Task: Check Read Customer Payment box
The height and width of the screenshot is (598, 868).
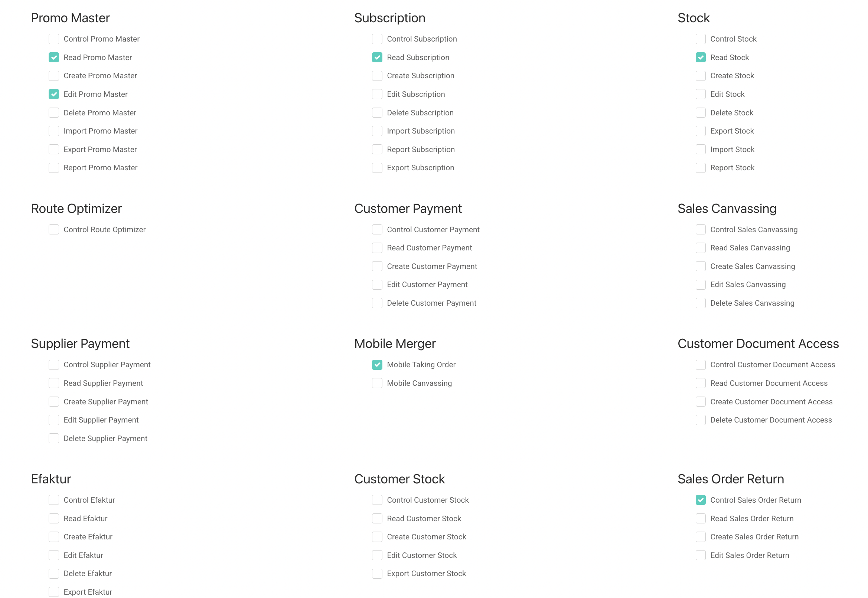Action: click(377, 248)
